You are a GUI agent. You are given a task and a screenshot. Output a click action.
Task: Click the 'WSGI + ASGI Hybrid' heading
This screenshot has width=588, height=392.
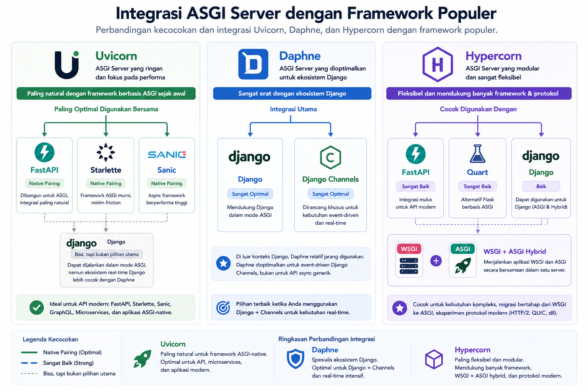pos(515,252)
